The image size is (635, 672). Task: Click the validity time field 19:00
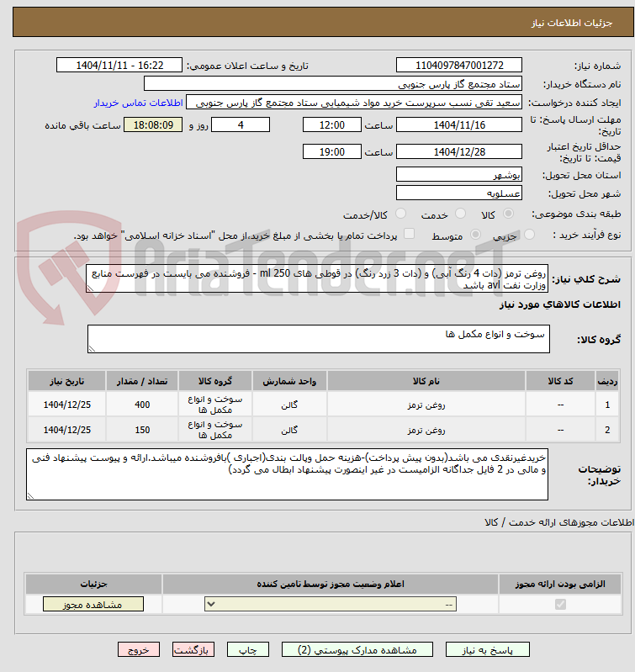coord(331,151)
